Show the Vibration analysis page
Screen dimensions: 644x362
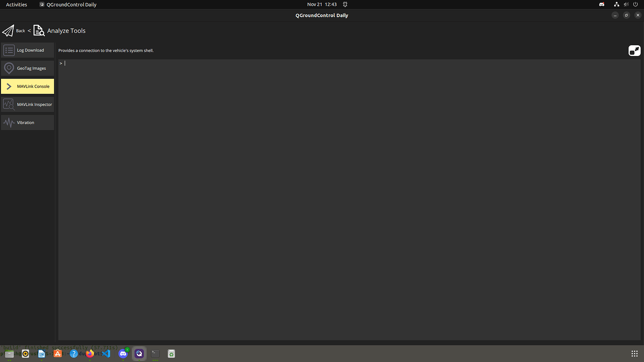28,123
